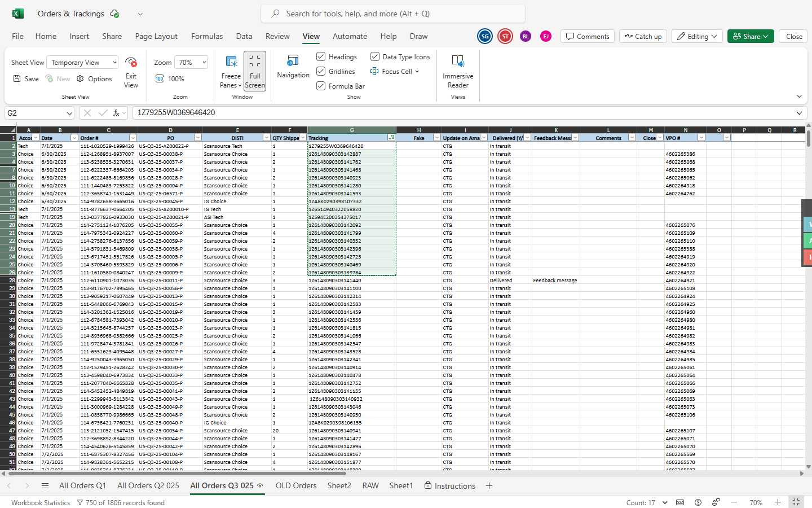Save the sheet view
The width and height of the screenshot is (812, 508).
click(x=26, y=79)
